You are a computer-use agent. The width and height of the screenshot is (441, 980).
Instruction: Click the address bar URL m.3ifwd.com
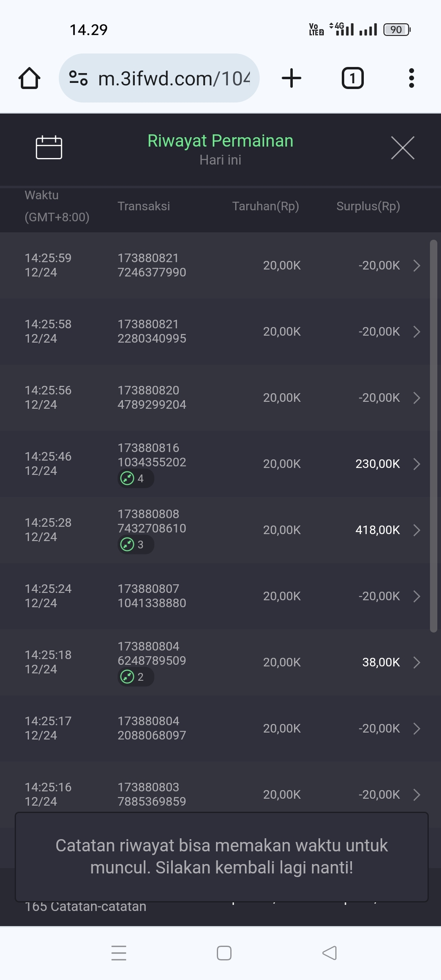click(x=174, y=78)
